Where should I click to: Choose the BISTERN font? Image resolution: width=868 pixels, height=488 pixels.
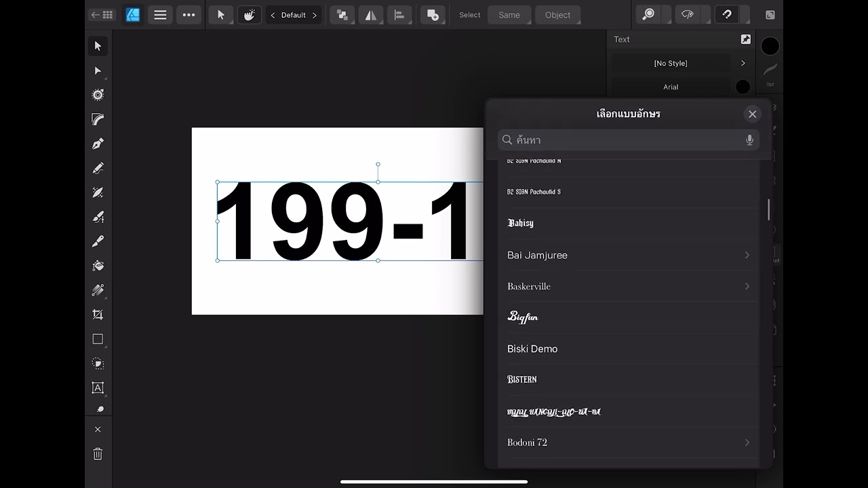click(x=629, y=380)
